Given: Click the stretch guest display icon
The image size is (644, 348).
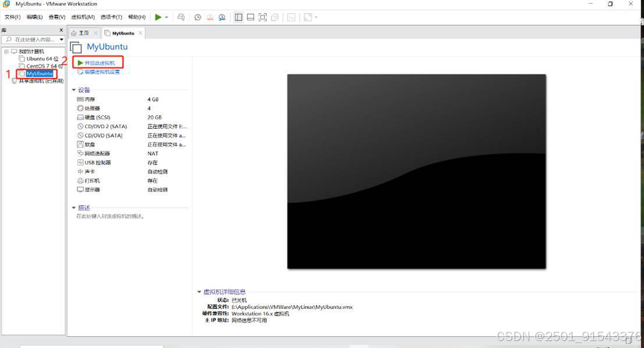Looking at the screenshot, I should pyautogui.click(x=307, y=17).
